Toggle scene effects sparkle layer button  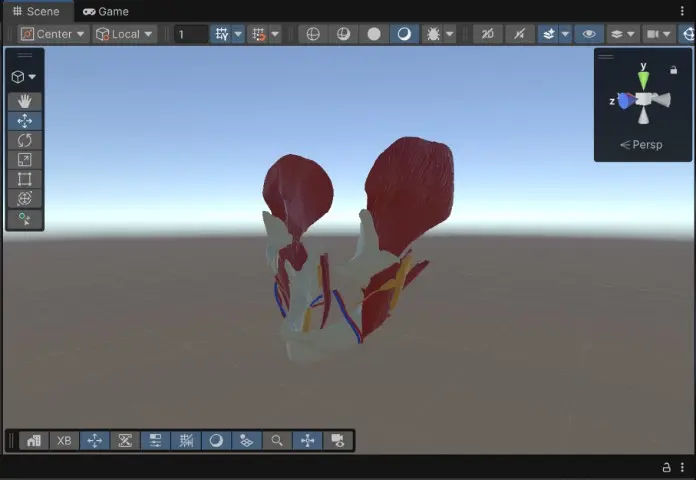[549, 34]
